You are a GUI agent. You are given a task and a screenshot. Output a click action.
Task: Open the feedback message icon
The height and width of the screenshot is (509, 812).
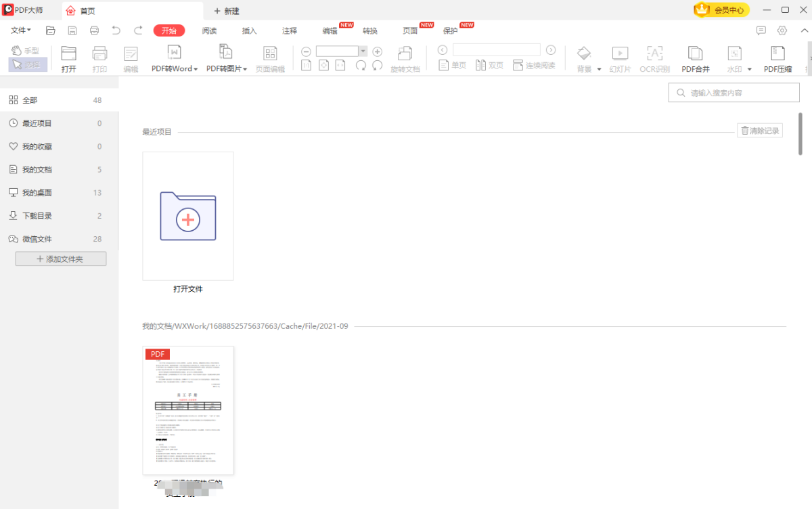point(761,30)
